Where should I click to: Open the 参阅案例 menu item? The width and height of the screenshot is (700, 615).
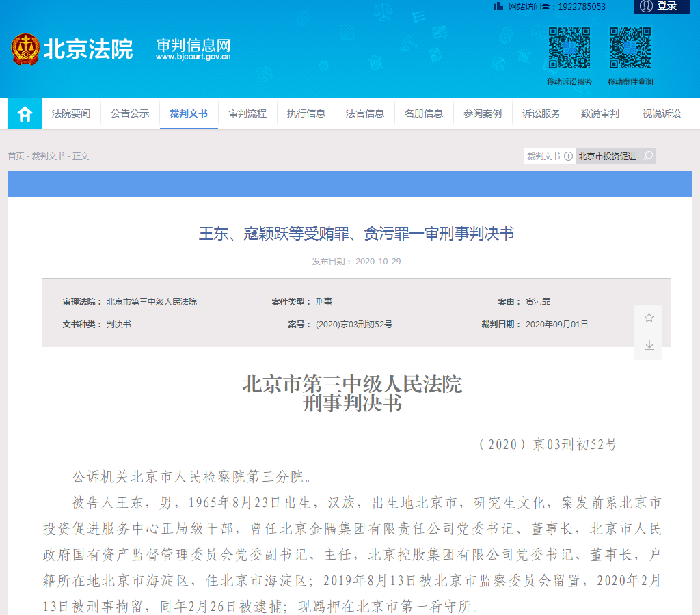tap(483, 114)
